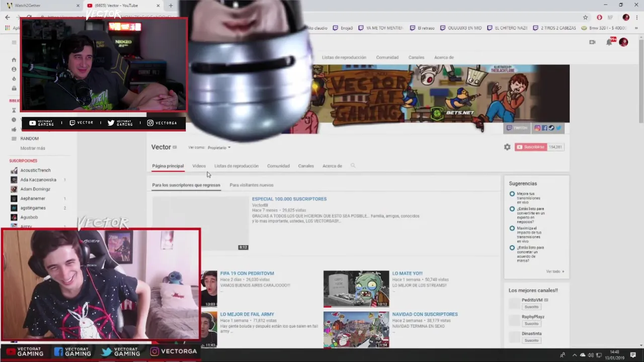This screenshot has width=644, height=362.
Task: Expand suggestions with 'Ver todo'
Action: pyautogui.click(x=555, y=271)
